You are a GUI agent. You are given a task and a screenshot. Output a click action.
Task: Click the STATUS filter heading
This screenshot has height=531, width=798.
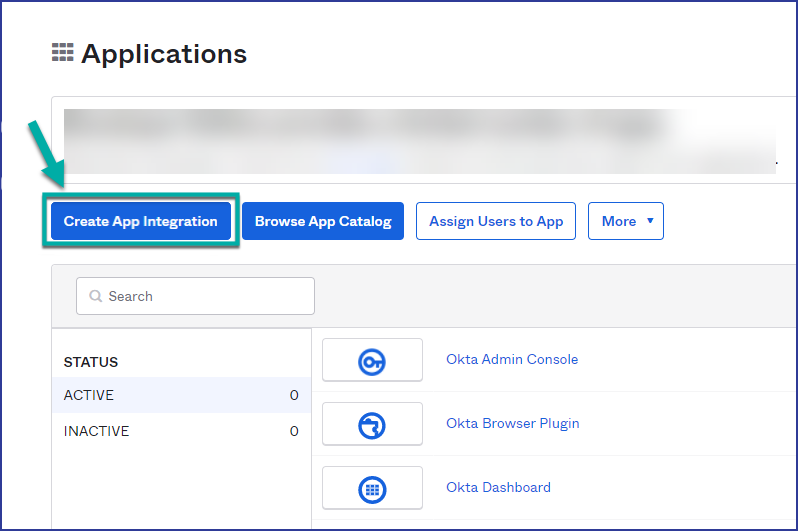click(91, 362)
